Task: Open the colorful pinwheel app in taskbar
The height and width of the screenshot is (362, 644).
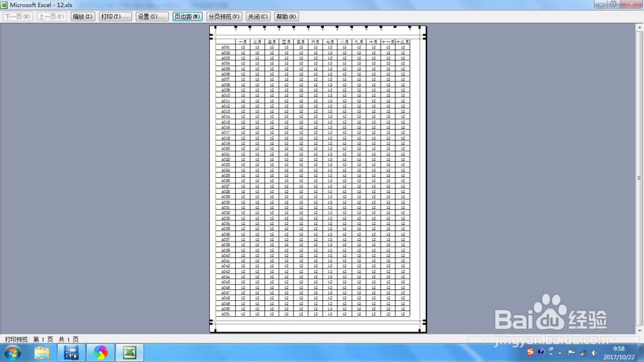Action: [x=100, y=352]
